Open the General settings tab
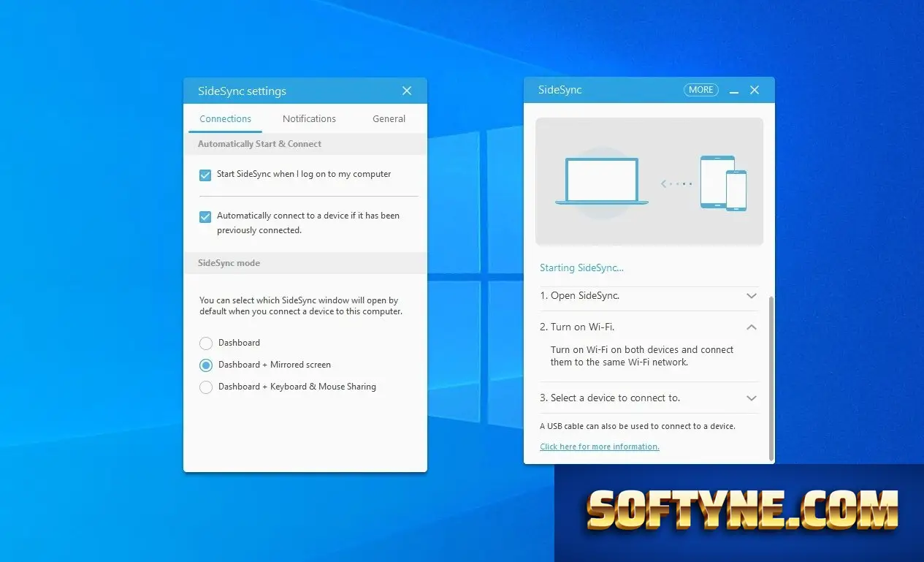The image size is (924, 562). [x=389, y=118]
